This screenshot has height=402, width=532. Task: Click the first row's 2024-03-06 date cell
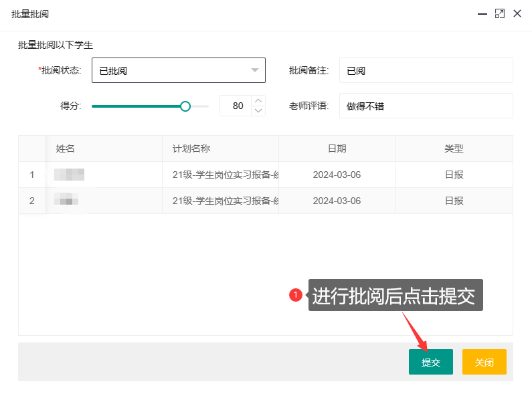[x=337, y=175]
